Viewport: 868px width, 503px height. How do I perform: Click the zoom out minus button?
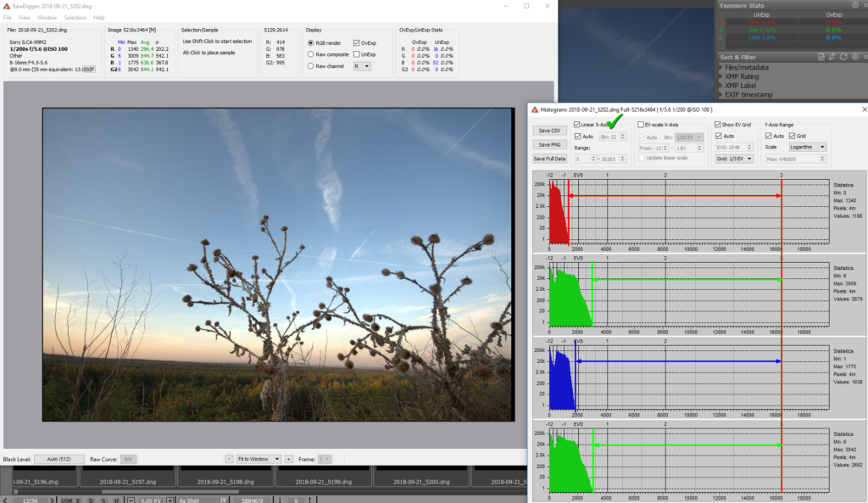(x=229, y=459)
